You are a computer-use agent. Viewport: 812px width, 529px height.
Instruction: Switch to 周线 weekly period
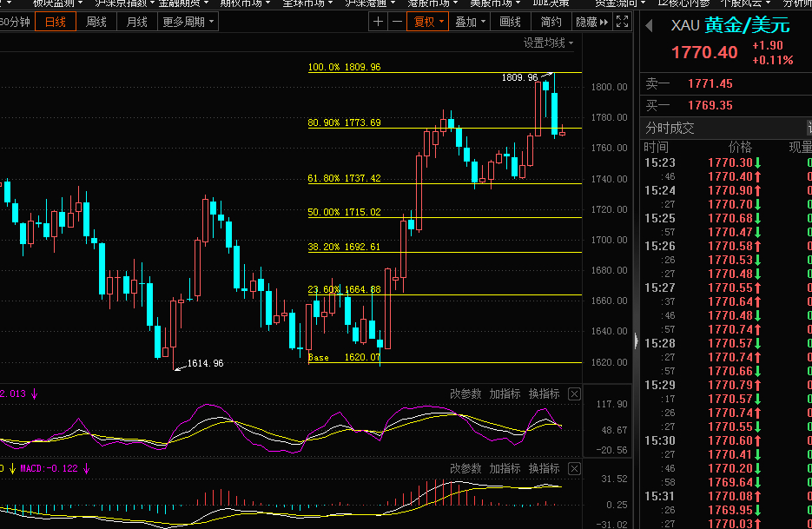click(96, 22)
